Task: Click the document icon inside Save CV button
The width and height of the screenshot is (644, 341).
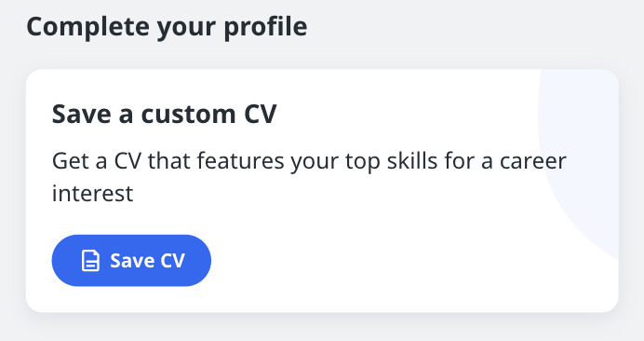Action: (90, 260)
